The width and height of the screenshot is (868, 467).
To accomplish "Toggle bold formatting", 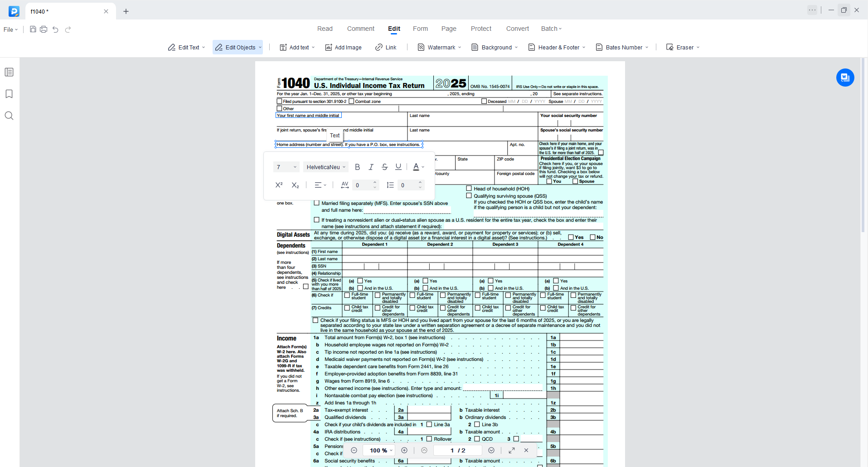I will (358, 167).
